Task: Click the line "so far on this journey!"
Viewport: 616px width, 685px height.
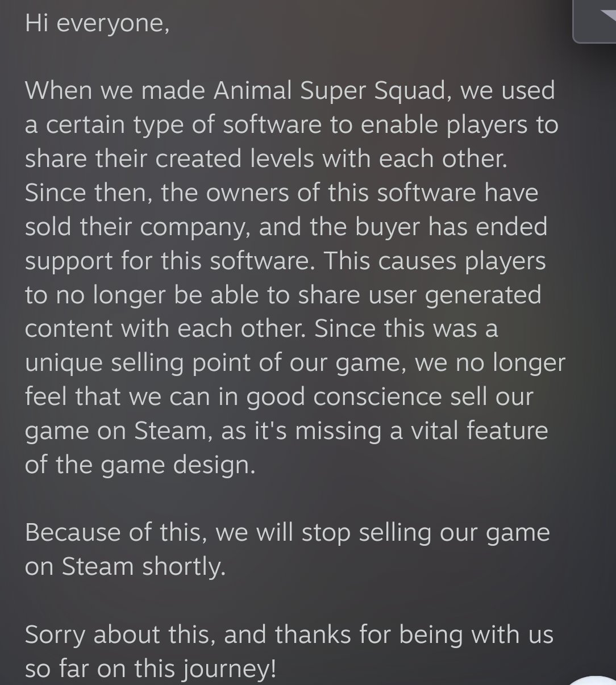Action: point(151,669)
